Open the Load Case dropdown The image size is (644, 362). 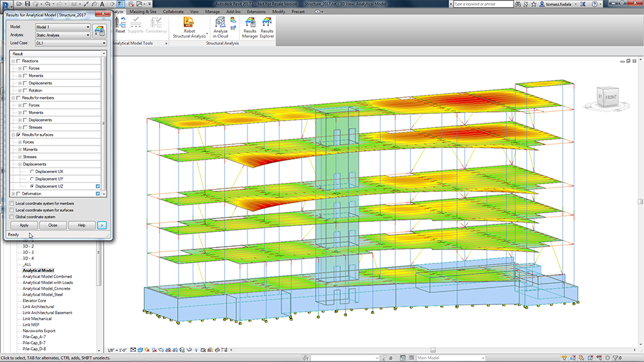(70, 43)
